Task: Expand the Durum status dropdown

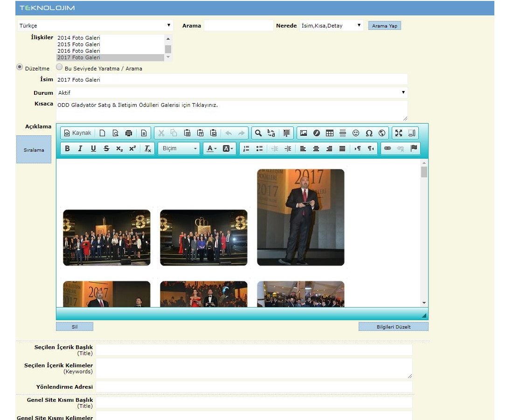Action: (232, 93)
